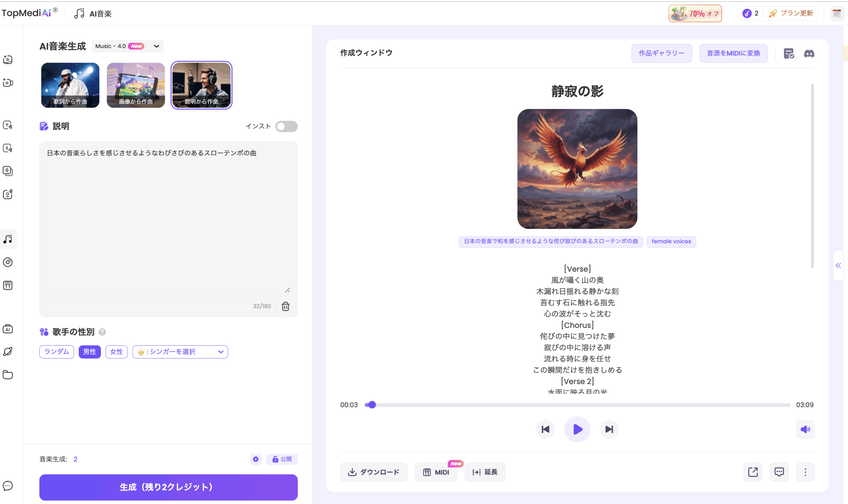Open the folder icon in left sidebar
The image size is (848, 504).
pyautogui.click(x=8, y=375)
